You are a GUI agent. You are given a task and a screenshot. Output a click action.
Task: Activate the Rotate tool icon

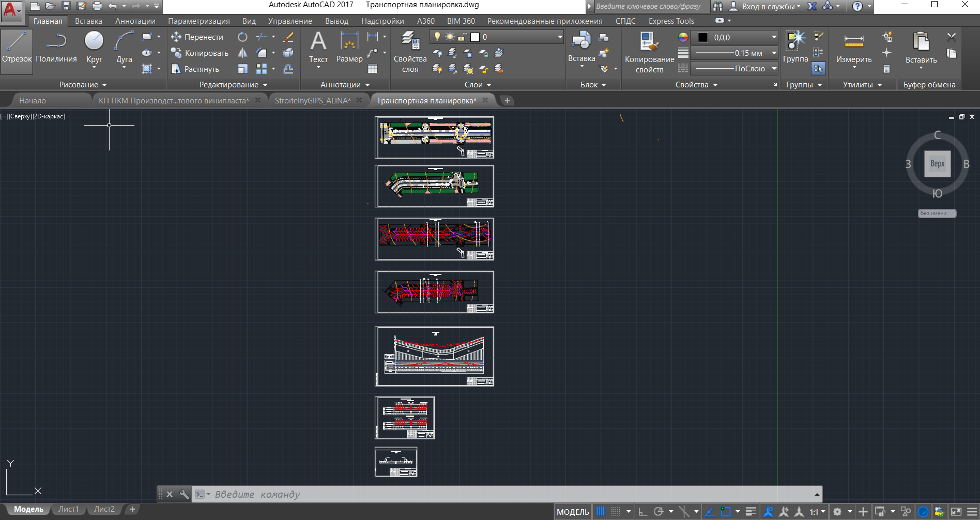tap(242, 37)
